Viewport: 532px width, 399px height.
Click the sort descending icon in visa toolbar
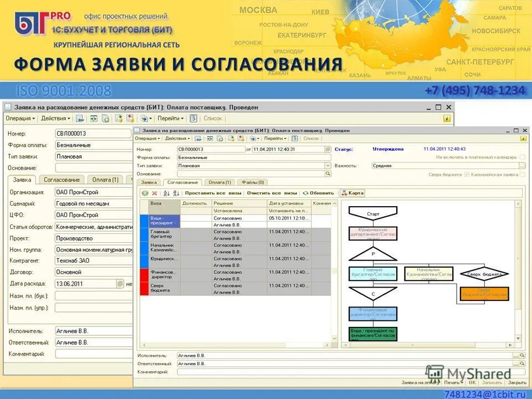[176, 193]
